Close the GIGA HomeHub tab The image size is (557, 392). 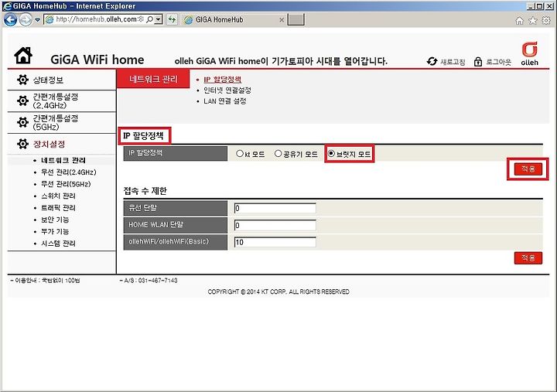[x=282, y=20]
